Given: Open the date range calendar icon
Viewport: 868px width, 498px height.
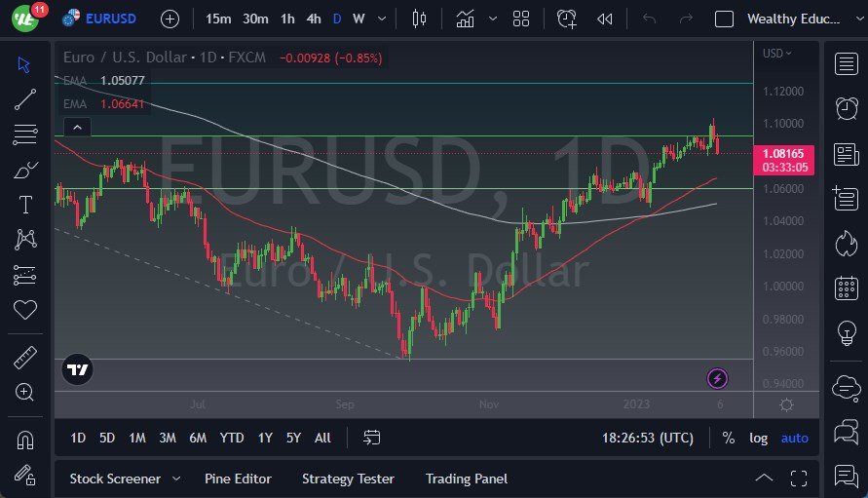Looking at the screenshot, I should pyautogui.click(x=372, y=438).
